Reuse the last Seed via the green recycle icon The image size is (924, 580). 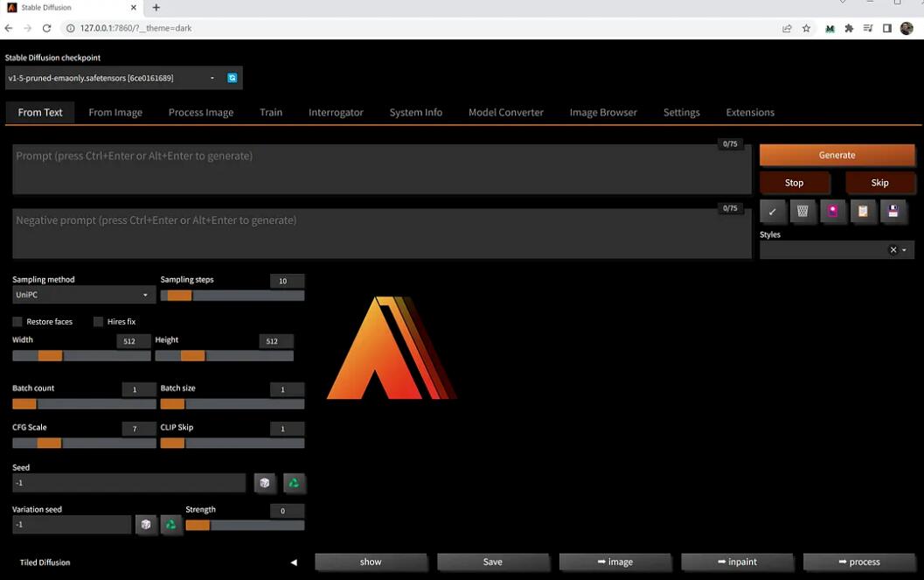pyautogui.click(x=294, y=483)
